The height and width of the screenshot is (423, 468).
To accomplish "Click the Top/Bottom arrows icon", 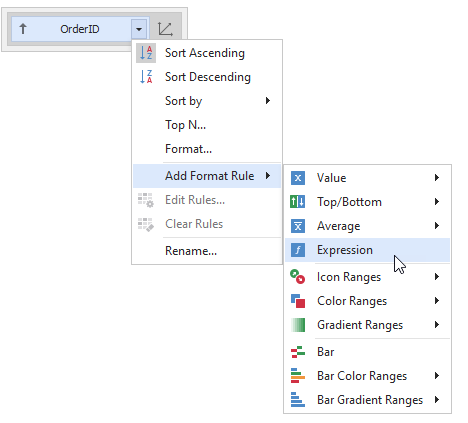I will [298, 202].
